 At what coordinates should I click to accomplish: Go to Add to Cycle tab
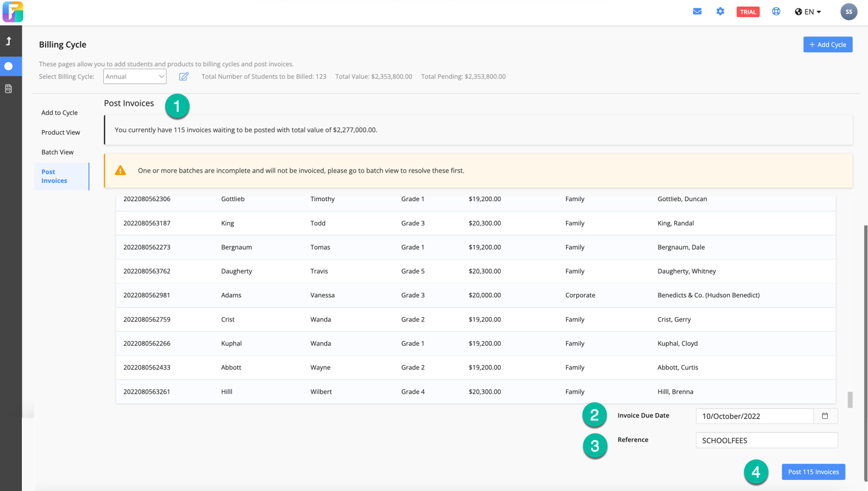point(60,112)
